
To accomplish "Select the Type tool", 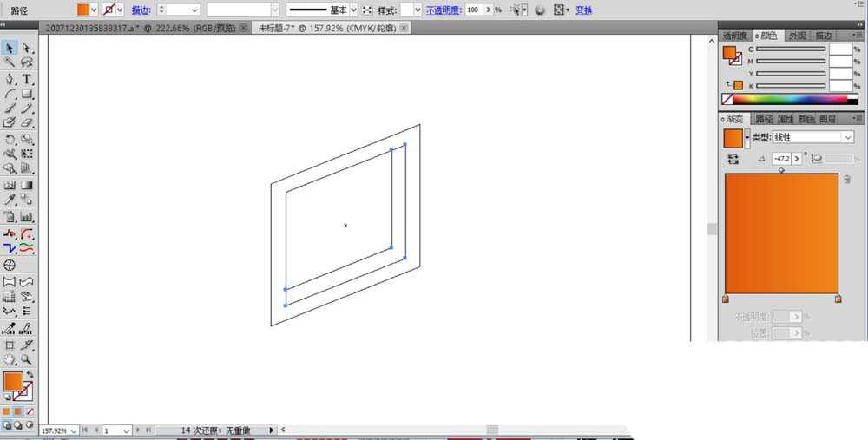I will pyautogui.click(x=27, y=79).
